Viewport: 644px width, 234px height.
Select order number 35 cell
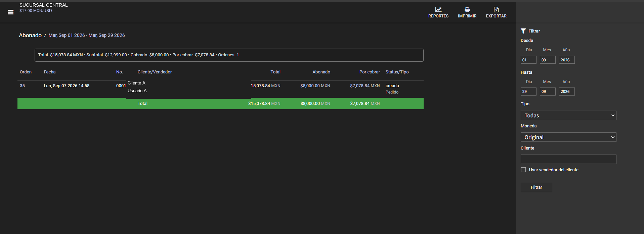tap(22, 86)
